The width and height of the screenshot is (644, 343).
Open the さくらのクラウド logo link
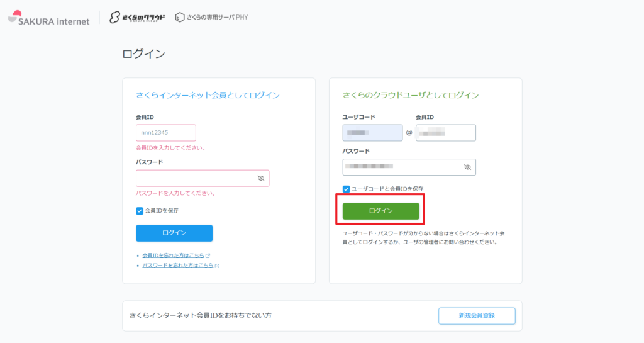point(137,18)
